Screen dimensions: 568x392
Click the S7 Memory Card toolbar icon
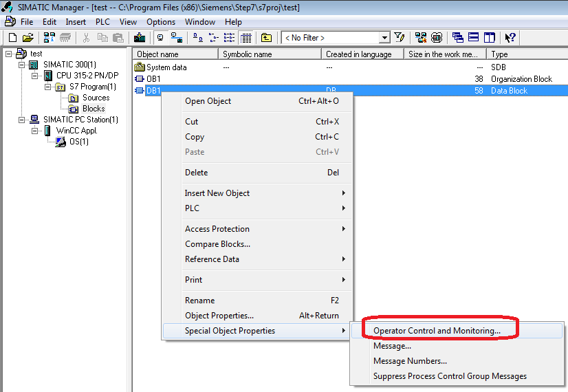click(65, 38)
